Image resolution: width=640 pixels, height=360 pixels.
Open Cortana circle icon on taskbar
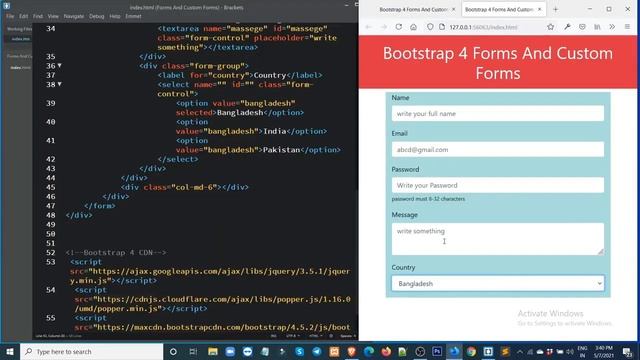173,351
